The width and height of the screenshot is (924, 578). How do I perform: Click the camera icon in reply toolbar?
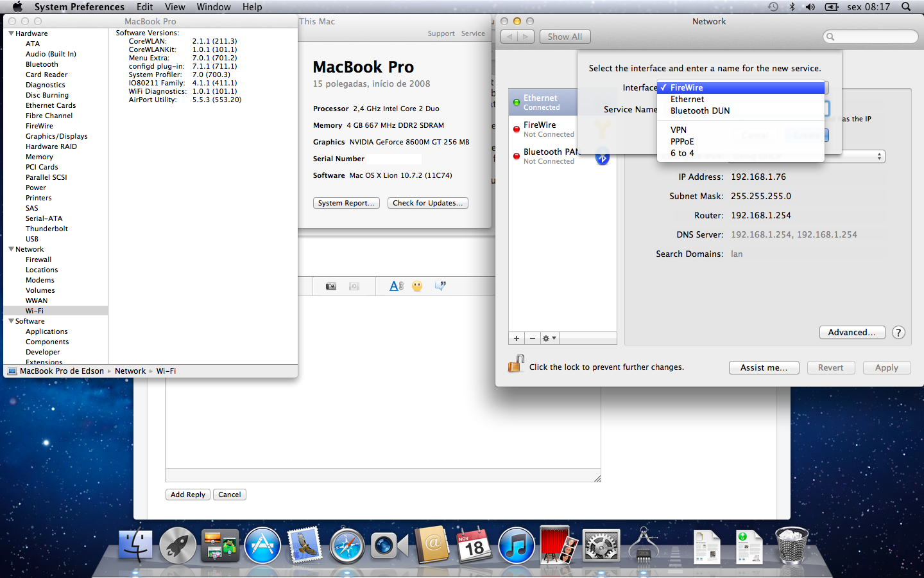click(331, 286)
